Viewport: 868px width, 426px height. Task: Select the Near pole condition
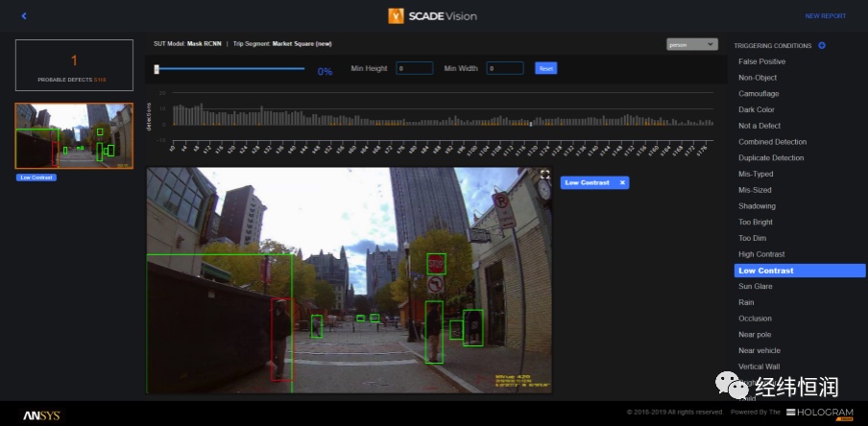[755, 334]
